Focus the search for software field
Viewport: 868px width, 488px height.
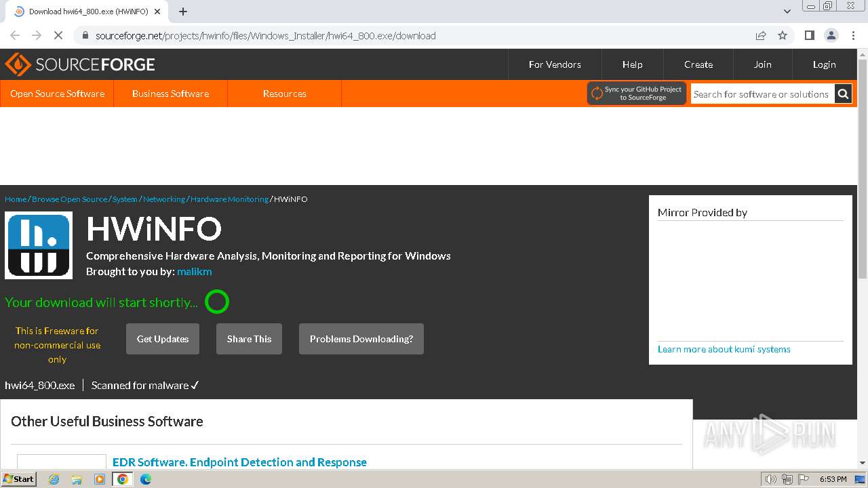click(762, 94)
